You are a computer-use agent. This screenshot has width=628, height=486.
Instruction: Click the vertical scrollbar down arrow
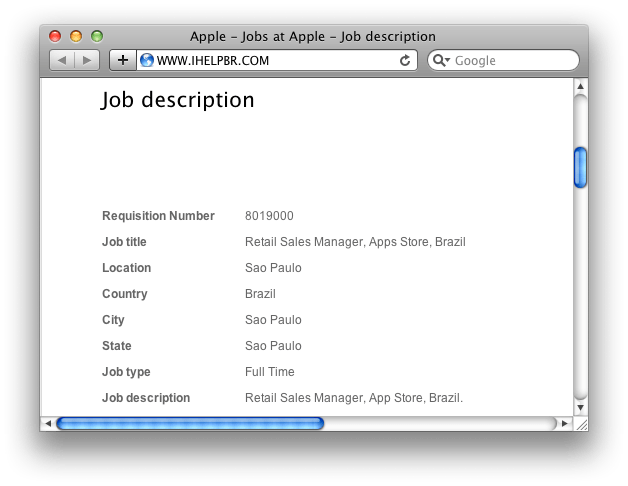coord(580,408)
